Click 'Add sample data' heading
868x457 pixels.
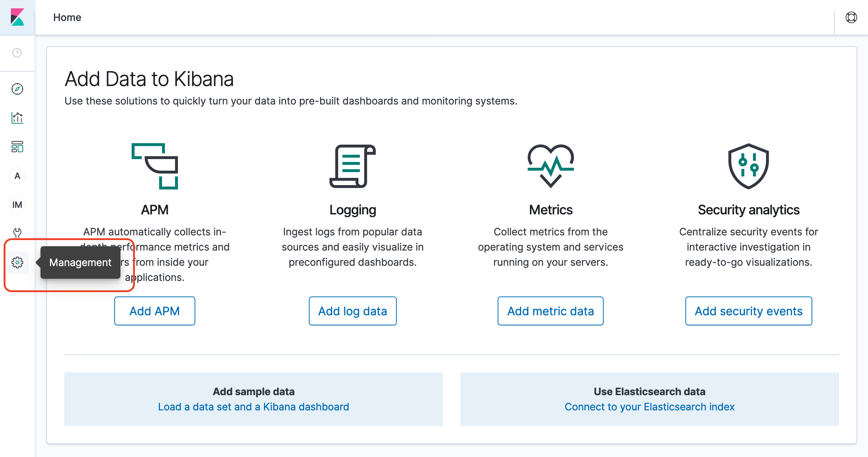tap(254, 392)
